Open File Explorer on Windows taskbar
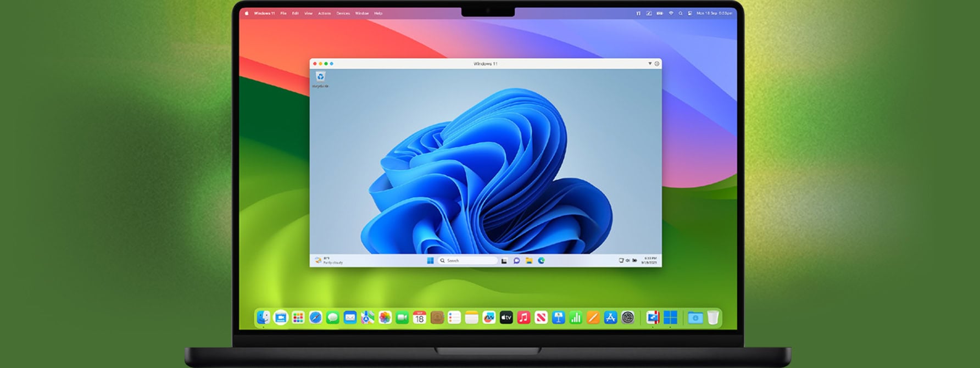Viewport: 980px width, 368px height. tap(528, 260)
